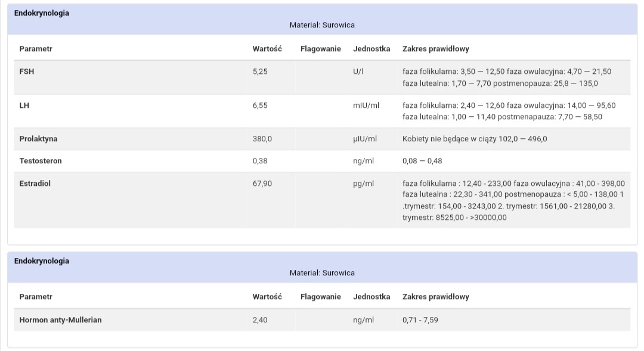Click Wartość column header in the FSH table
The image size is (644, 351).
tap(267, 49)
